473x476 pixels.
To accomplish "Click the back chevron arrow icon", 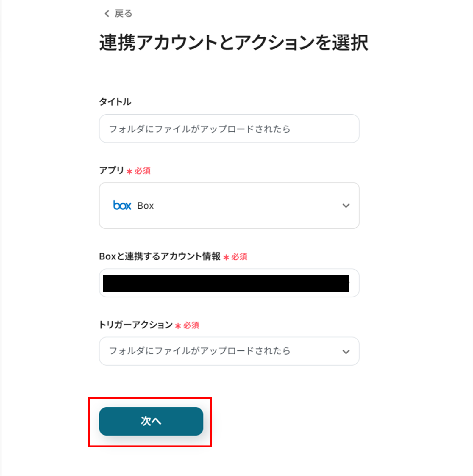I will (x=107, y=14).
